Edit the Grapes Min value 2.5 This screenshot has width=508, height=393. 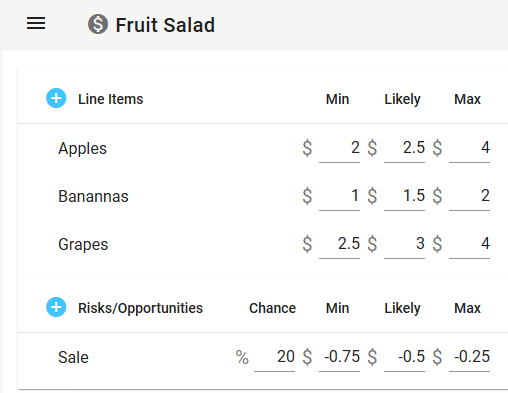339,244
